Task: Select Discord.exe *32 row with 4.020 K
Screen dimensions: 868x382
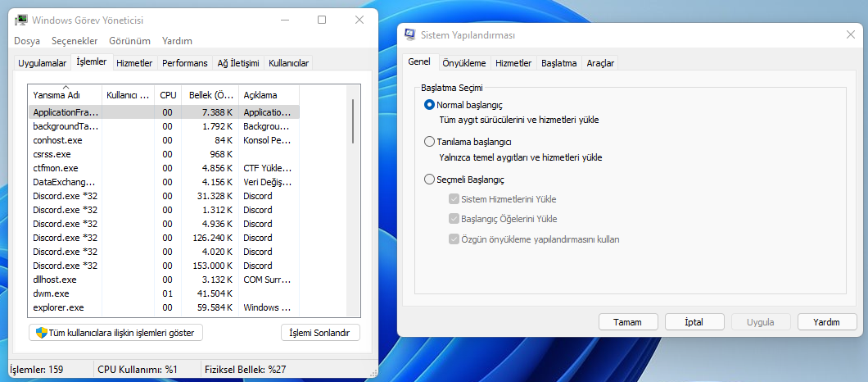Action: coord(164,252)
